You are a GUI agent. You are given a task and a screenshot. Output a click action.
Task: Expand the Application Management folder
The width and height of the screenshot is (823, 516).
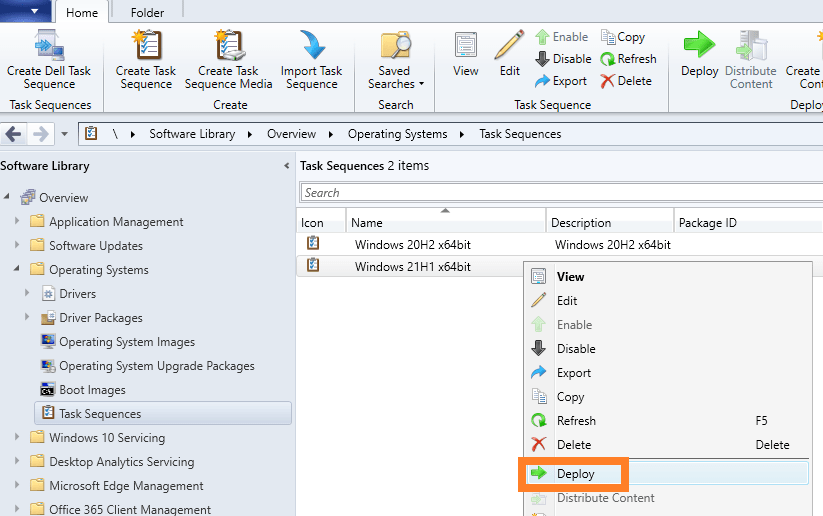click(x=17, y=221)
